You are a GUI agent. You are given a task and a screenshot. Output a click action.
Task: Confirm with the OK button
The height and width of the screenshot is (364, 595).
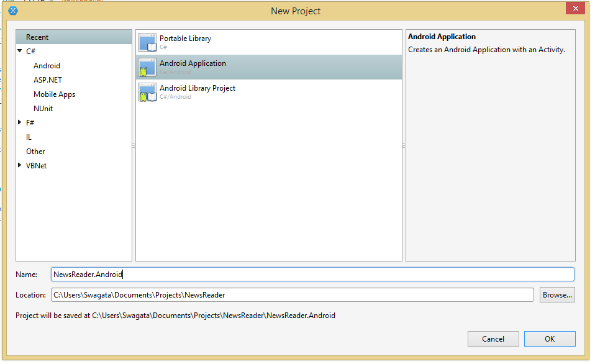[550, 339]
